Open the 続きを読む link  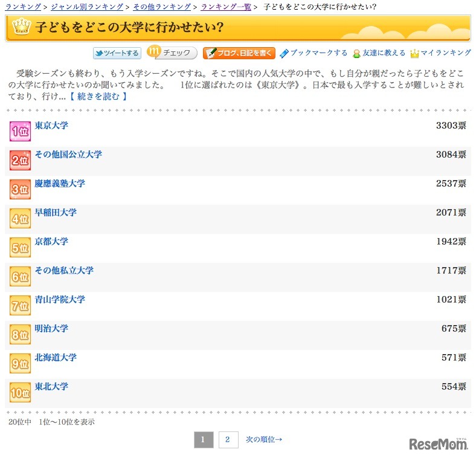click(x=98, y=96)
